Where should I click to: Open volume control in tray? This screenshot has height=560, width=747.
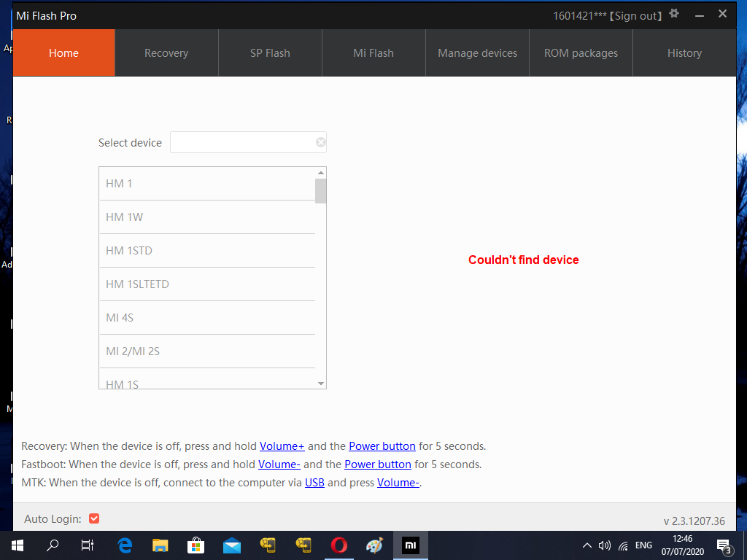point(605,545)
